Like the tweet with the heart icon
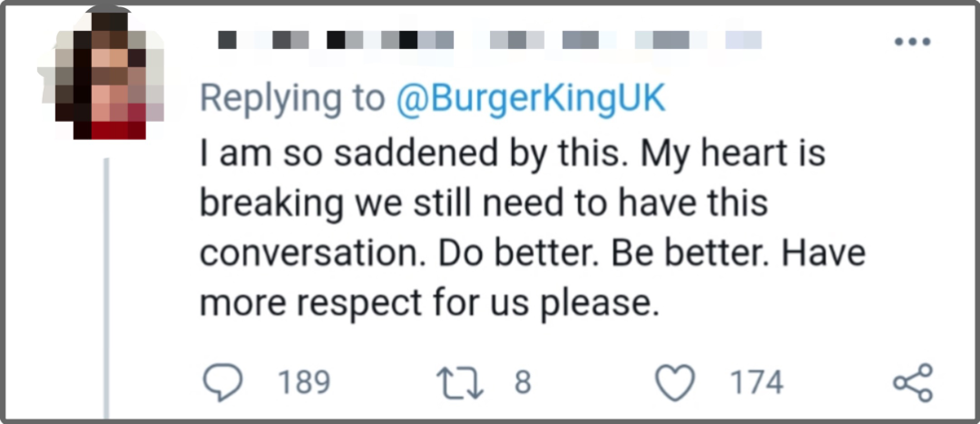This screenshot has width=980, height=424. 674,381
